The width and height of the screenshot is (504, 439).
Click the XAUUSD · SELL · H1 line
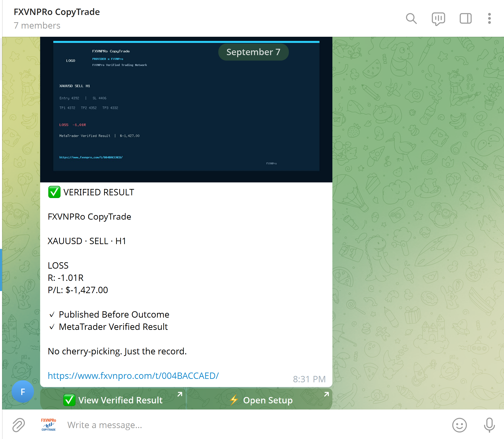click(87, 241)
